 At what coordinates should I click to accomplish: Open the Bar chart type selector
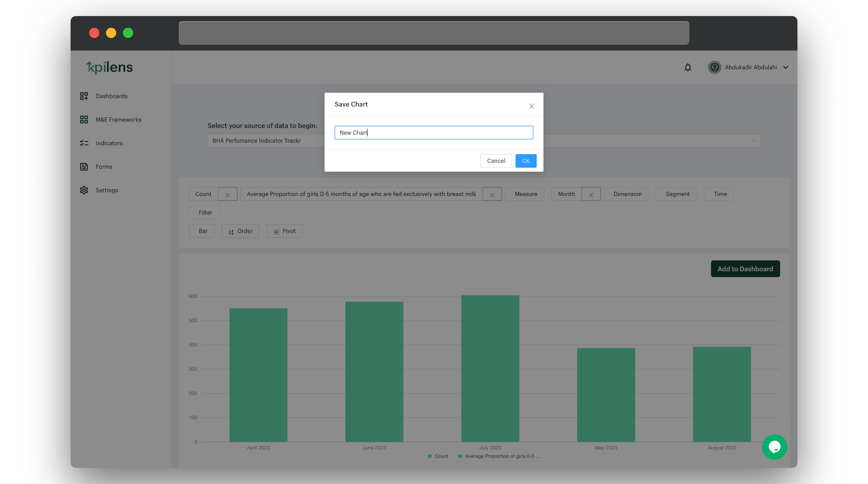pyautogui.click(x=202, y=231)
